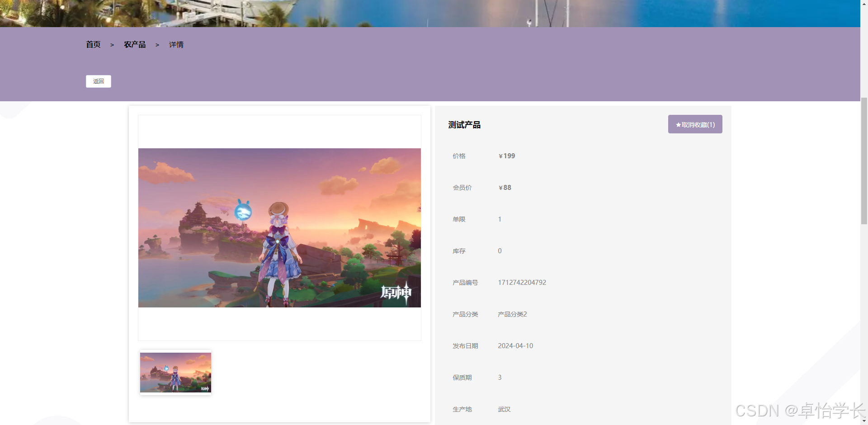The width and height of the screenshot is (868, 425).
Task: Click the price value ¥199
Action: [507, 156]
